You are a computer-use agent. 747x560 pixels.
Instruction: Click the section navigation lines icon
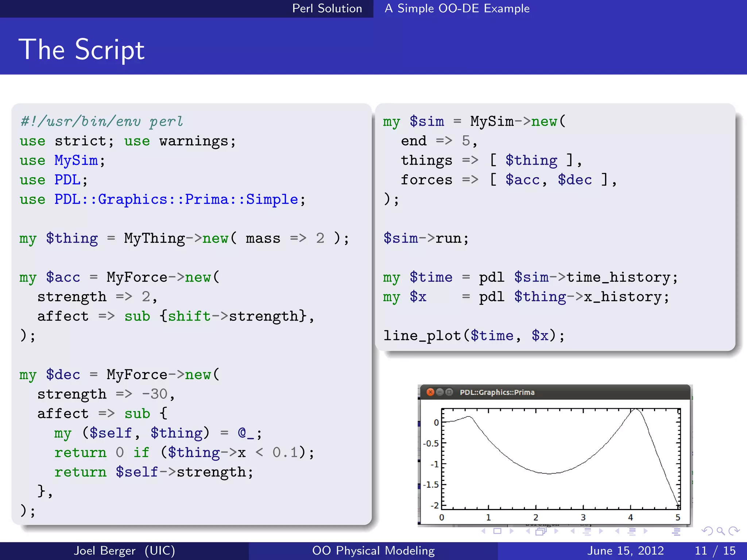(632, 532)
